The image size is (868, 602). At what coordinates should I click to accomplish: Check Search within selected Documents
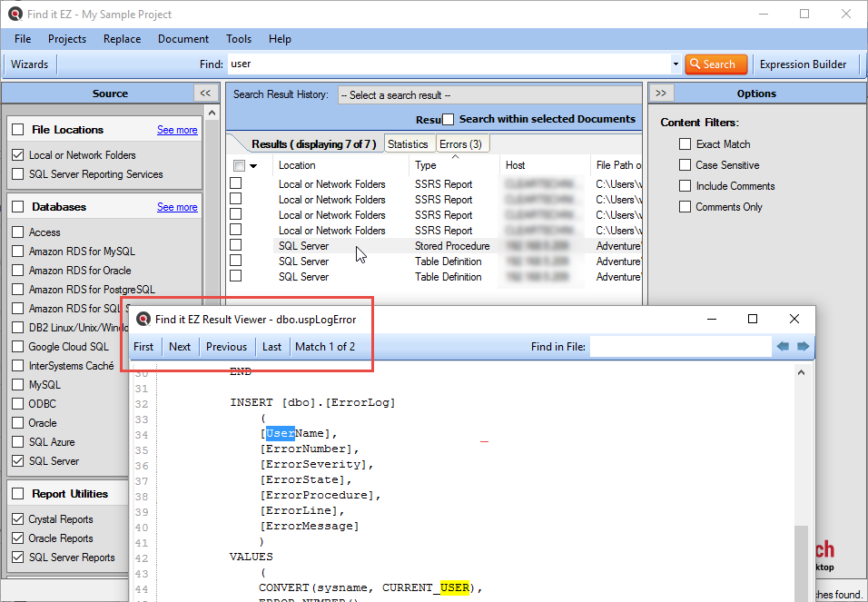pos(448,119)
